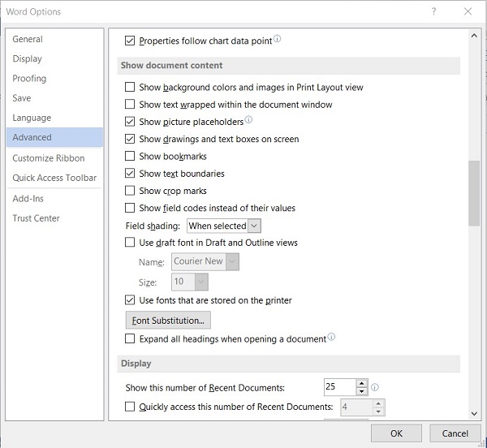
Task: Click the Help question mark in title bar
Action: click(433, 11)
